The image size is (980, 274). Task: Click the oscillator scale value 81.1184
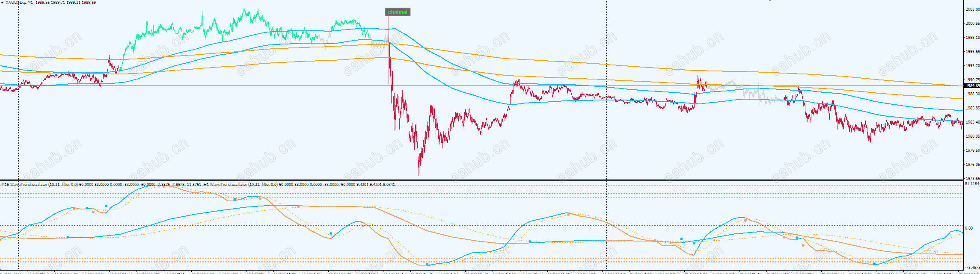[972, 184]
